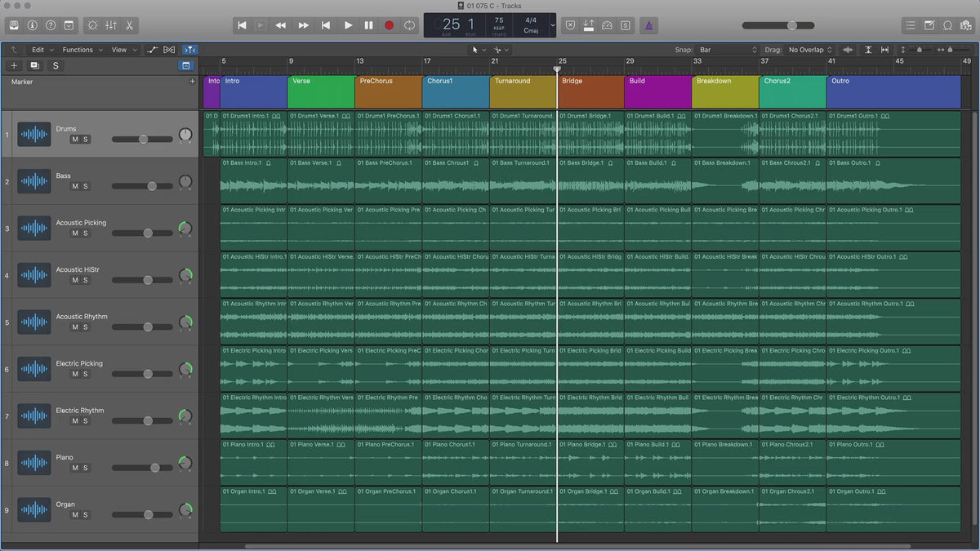Expand the LCD display mode chevron
980x551 pixels.
point(553,25)
